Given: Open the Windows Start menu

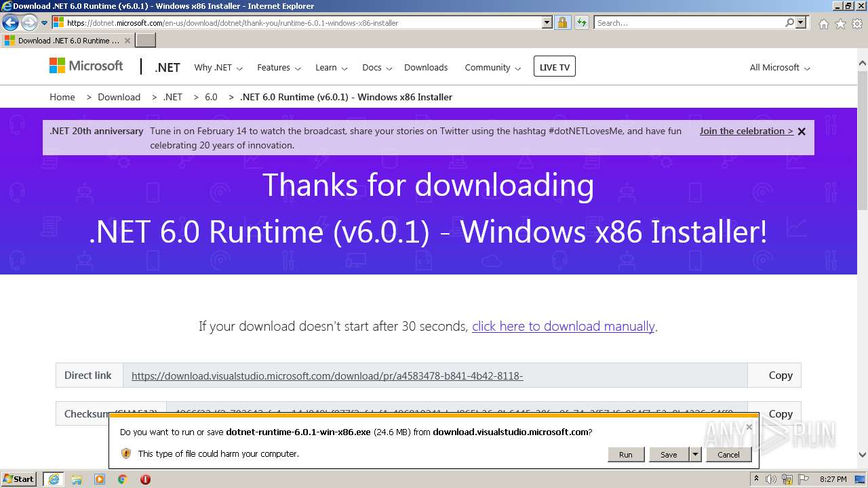Looking at the screenshot, I should 18,479.
